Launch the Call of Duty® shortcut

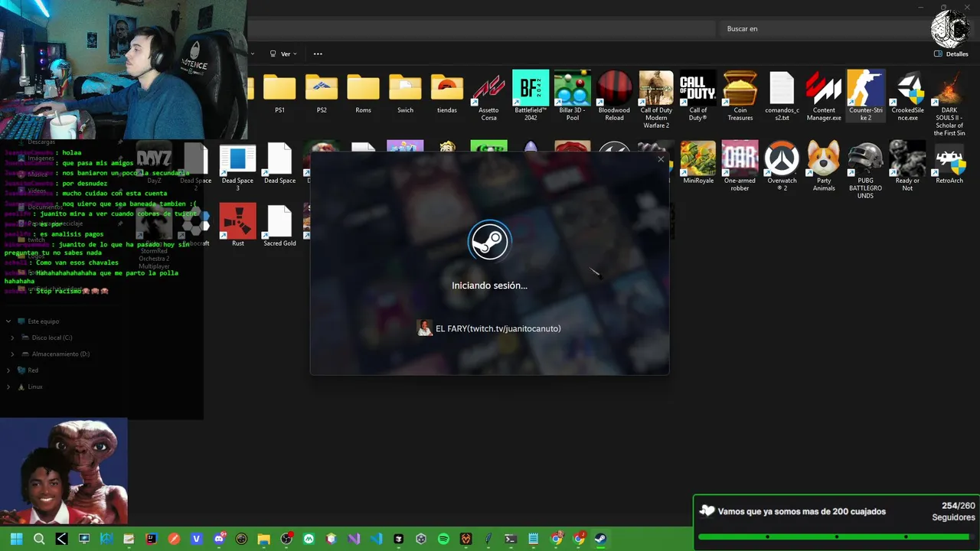pos(697,96)
